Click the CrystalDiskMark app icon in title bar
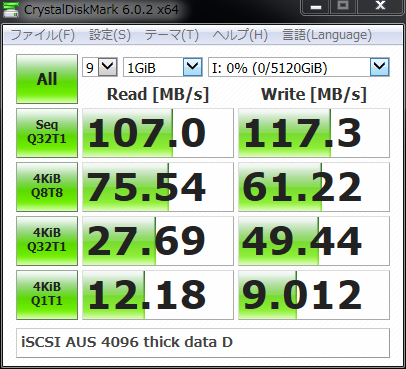Image resolution: width=406 pixels, height=369 pixels. click(x=11, y=9)
